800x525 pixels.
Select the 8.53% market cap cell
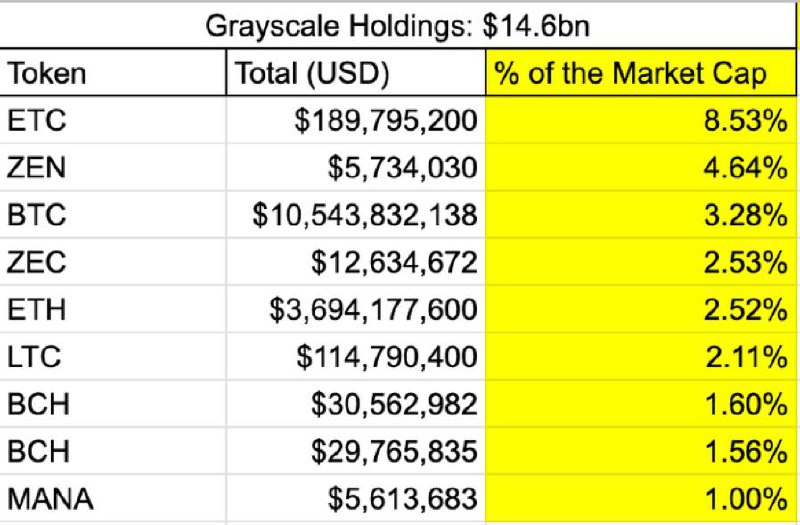click(641, 120)
